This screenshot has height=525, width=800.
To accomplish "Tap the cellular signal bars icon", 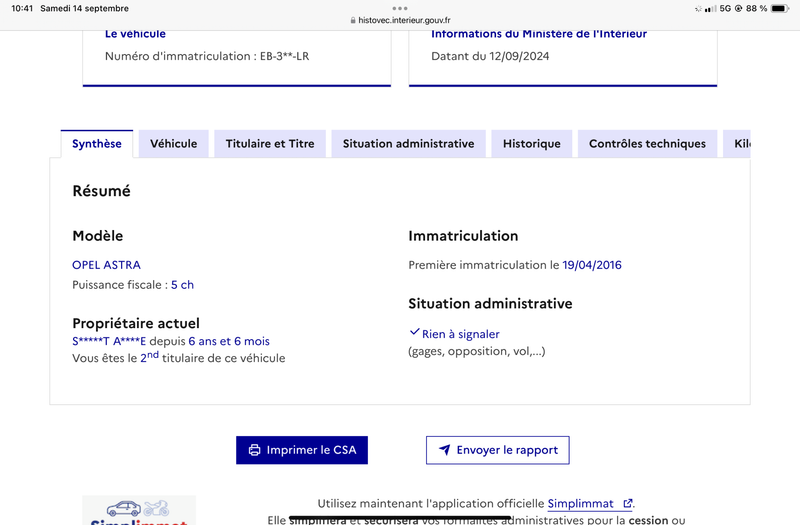I will click(x=710, y=9).
